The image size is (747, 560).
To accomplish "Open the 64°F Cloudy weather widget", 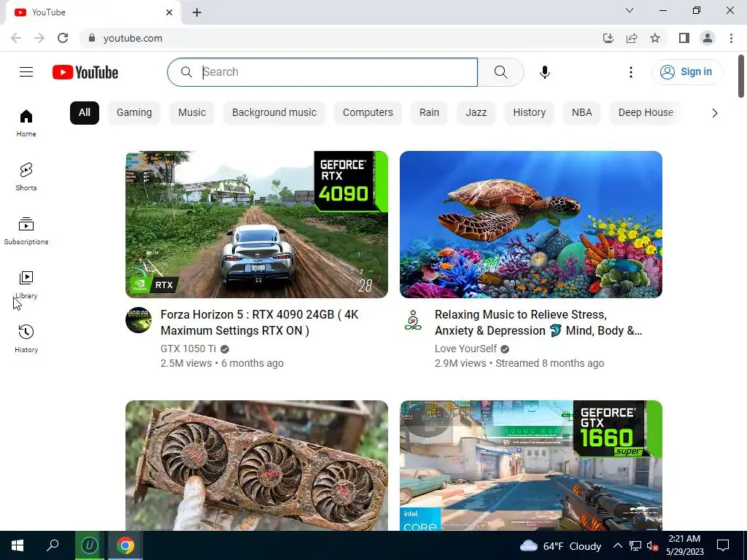I will click(x=561, y=546).
